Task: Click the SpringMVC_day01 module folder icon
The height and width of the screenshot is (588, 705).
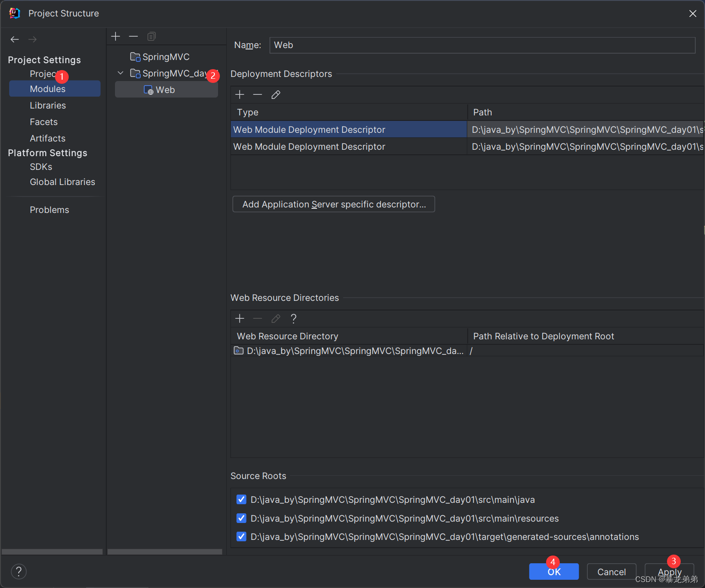Action: point(135,73)
